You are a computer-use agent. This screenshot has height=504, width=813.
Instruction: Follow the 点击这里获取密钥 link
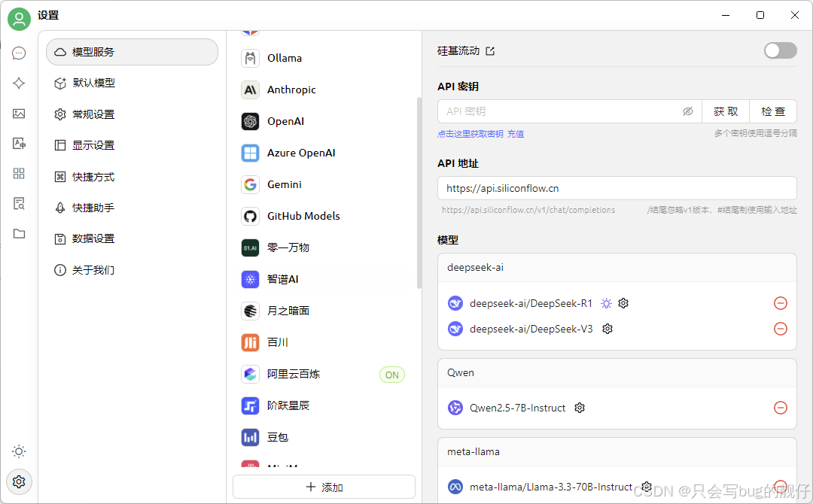(470, 134)
